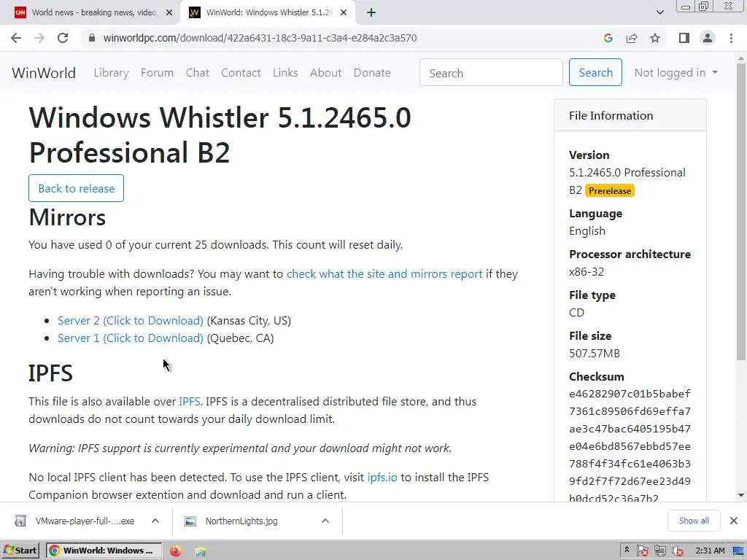Download from Server 1 Quebec
The height and width of the screenshot is (560, 747).
click(x=131, y=338)
